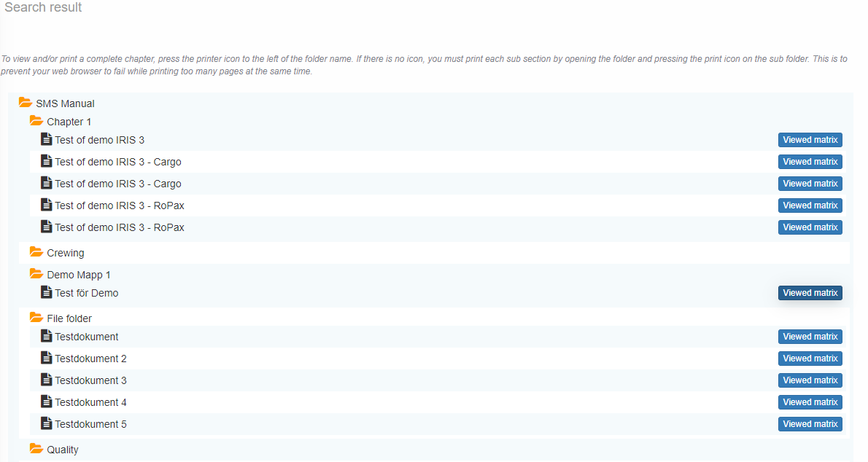Click the folder icon beside SMS Manual

click(26, 103)
